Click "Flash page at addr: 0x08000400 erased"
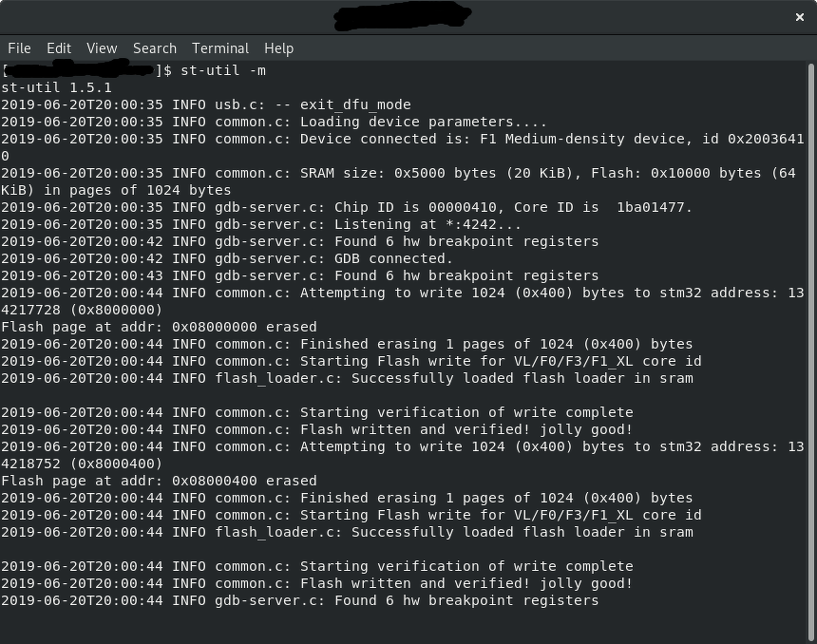 tap(159, 481)
